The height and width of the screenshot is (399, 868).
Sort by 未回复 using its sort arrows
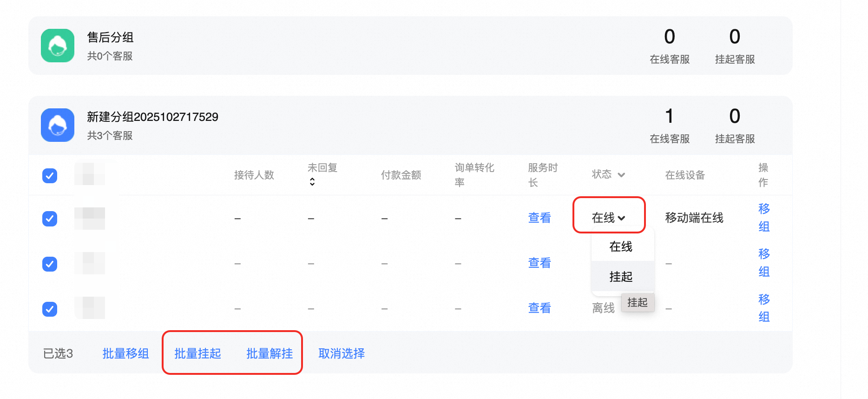point(312,182)
